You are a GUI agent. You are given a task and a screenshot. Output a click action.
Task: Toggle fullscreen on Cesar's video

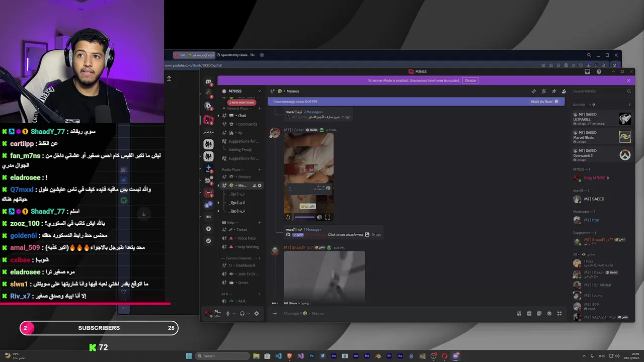328,217
